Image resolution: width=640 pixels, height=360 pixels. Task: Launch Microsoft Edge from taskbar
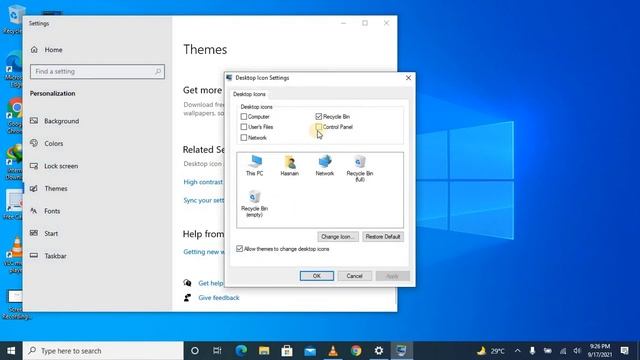click(x=241, y=351)
